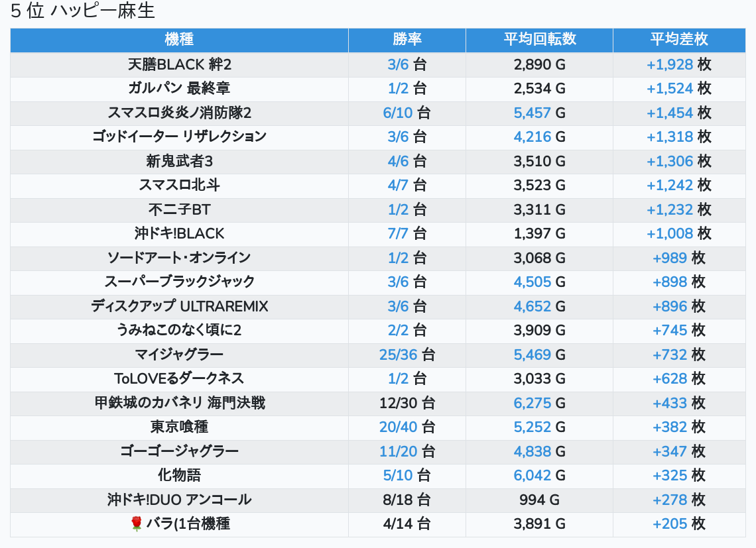This screenshot has width=756, height=548.
Task: Select the 沖ドキ!DUO アンコール machine name
Action: [x=179, y=500]
